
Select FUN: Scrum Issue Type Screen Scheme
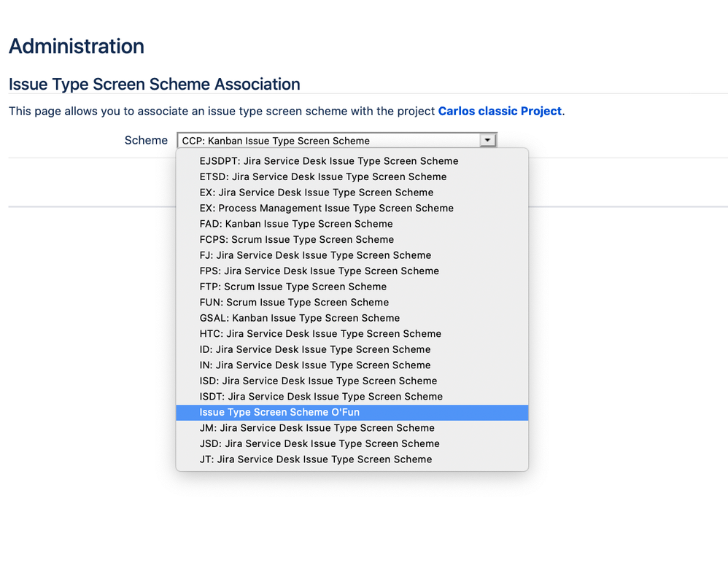(352, 303)
